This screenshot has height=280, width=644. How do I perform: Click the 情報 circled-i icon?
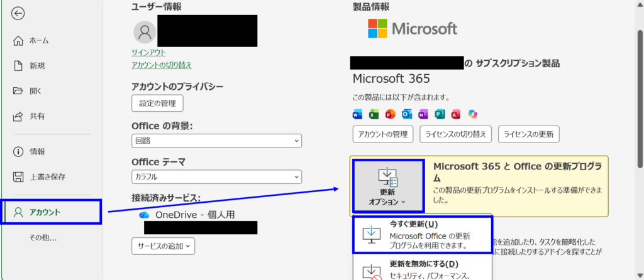[x=18, y=152]
